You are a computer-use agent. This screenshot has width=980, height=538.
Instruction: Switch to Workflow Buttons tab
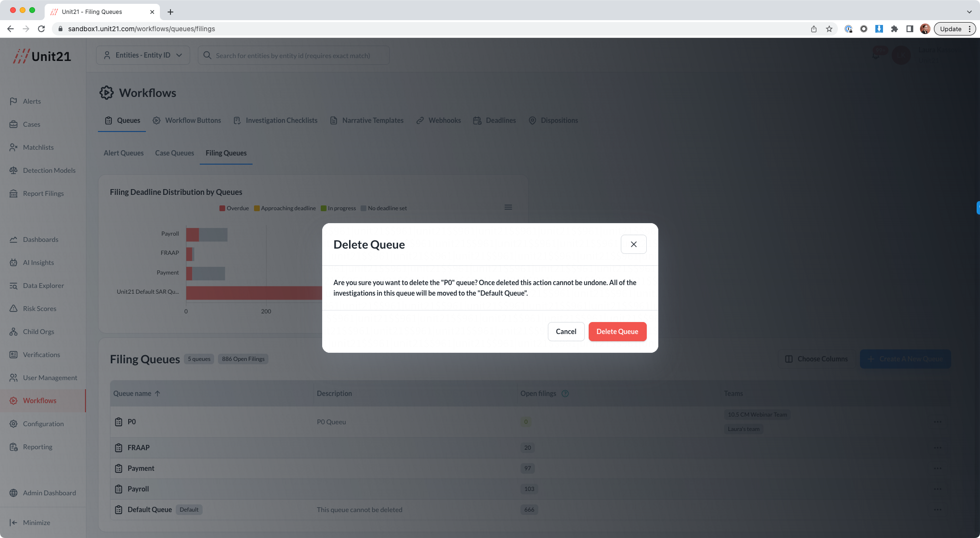(x=193, y=120)
